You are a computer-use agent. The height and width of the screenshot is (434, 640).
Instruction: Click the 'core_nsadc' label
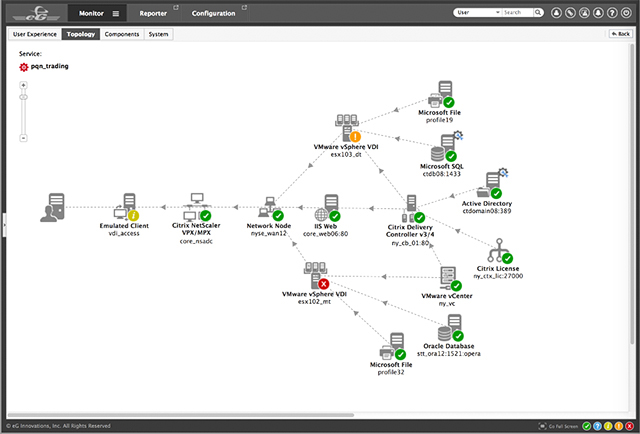[x=196, y=241]
